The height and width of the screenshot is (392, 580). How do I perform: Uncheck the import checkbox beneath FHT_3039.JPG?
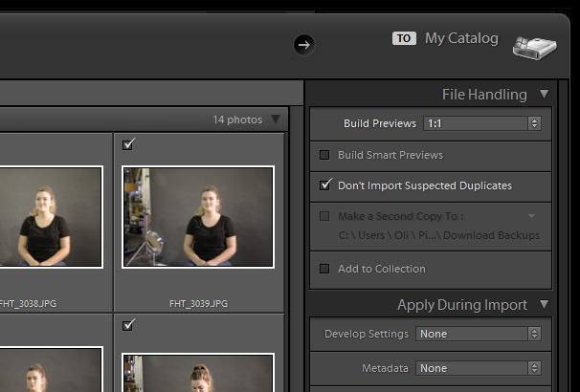pos(129,326)
